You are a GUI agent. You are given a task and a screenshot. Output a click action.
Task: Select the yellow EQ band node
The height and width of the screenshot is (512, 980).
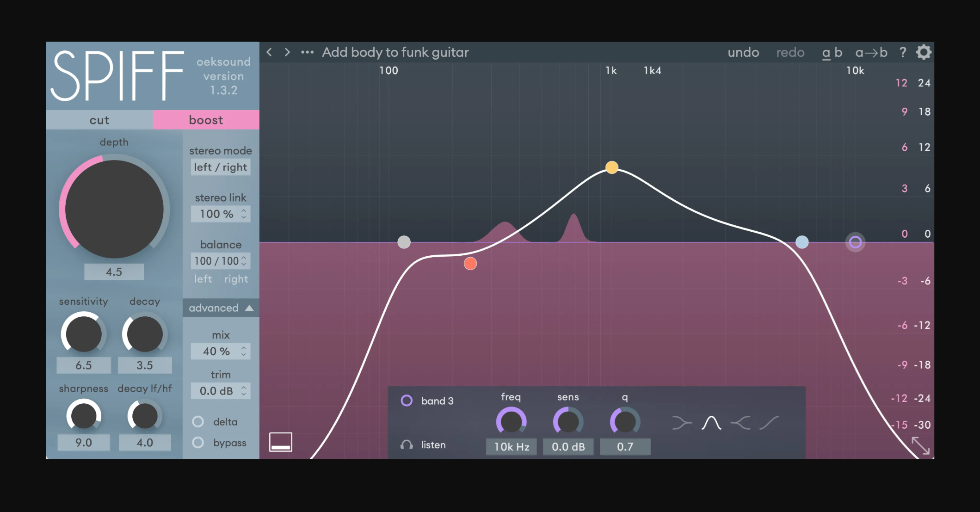tap(612, 167)
